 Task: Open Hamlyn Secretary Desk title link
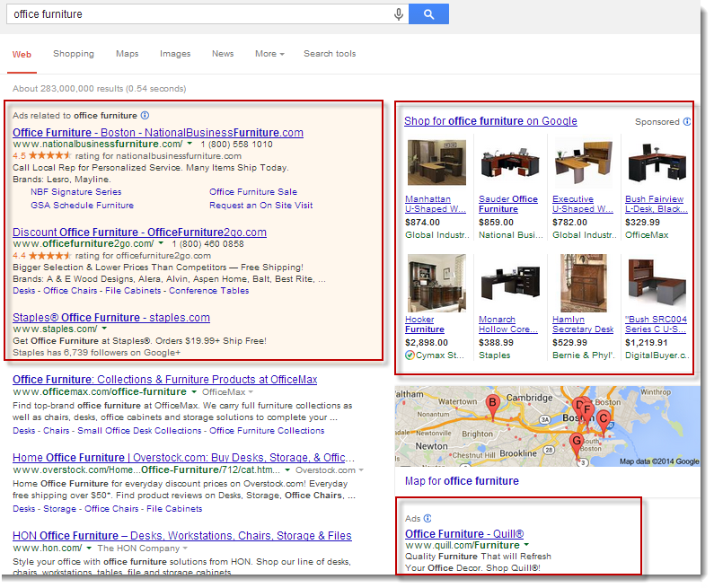583,324
